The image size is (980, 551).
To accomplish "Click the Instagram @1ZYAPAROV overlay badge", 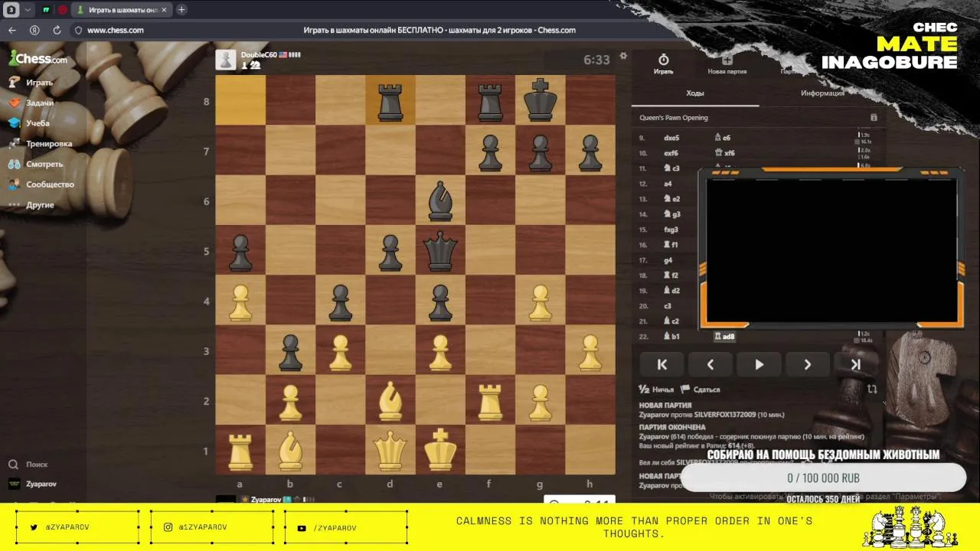I will (211, 527).
